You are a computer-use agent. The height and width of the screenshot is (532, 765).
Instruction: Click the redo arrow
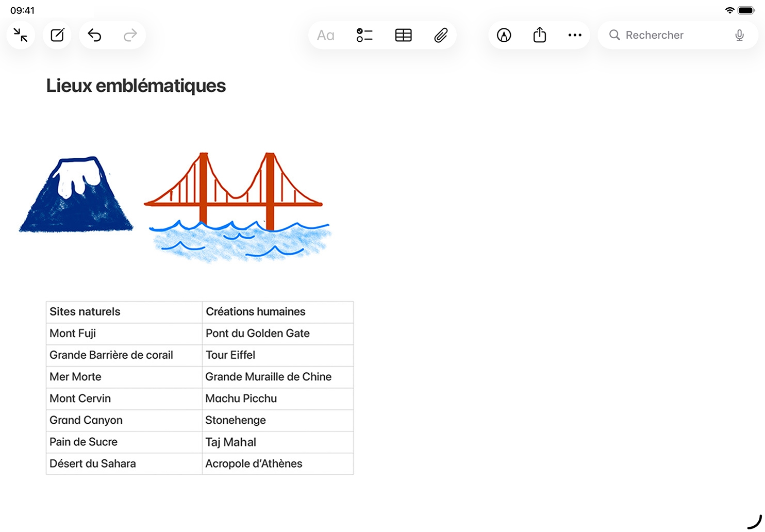point(130,35)
